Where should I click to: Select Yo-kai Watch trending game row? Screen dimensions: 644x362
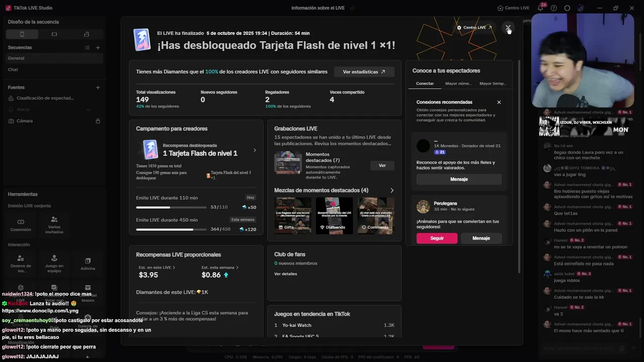coord(334,325)
